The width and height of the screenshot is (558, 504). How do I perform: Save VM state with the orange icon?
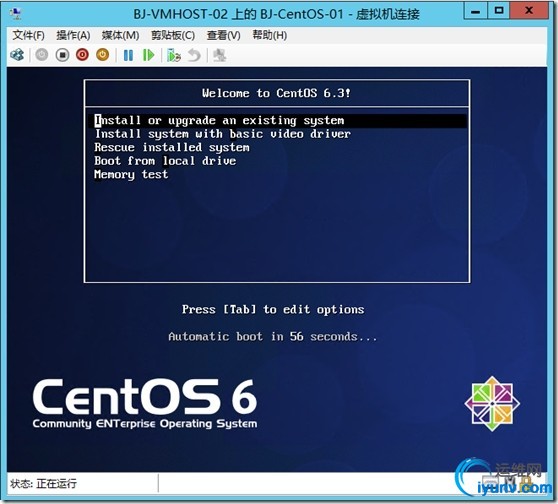point(102,55)
